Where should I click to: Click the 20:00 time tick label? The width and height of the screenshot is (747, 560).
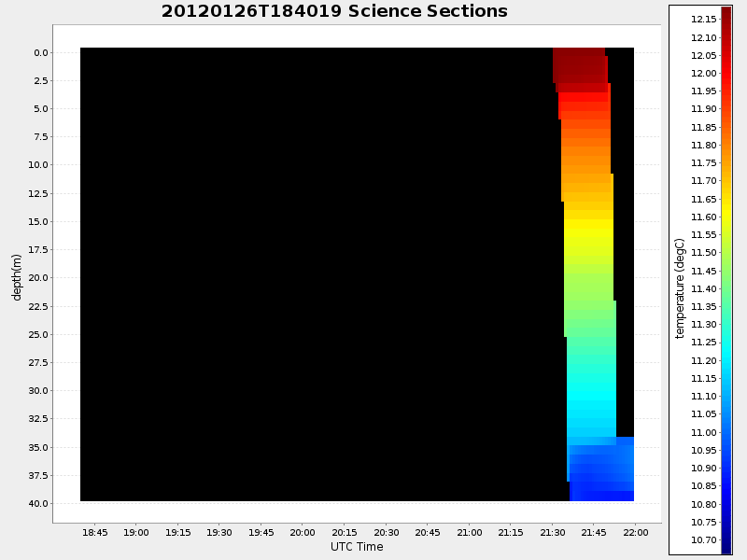[x=303, y=532]
